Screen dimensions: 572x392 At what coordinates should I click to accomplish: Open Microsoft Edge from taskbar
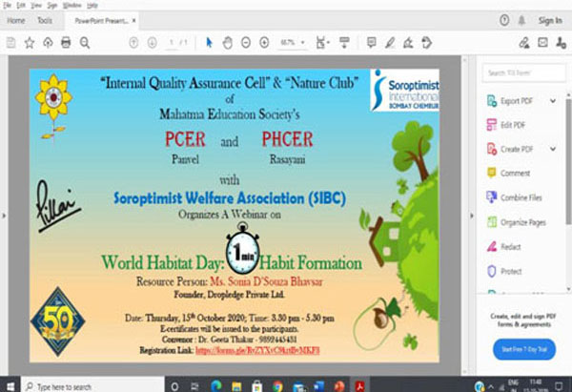coord(216,386)
